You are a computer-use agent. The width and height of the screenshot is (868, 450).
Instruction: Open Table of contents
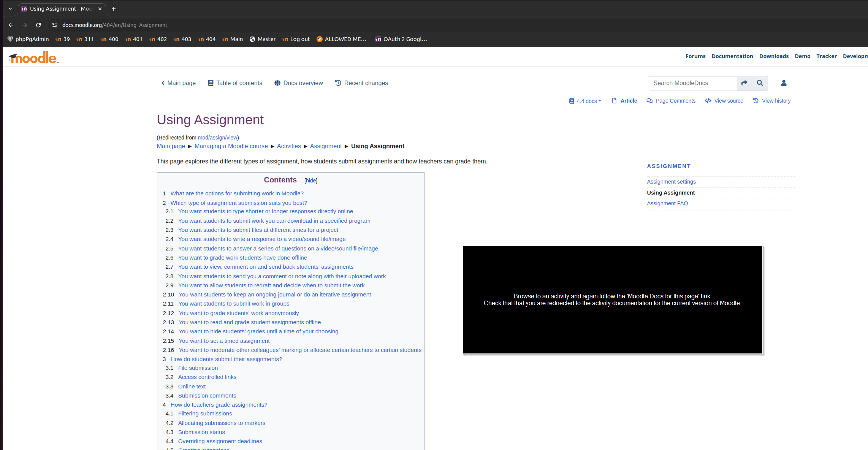(235, 83)
